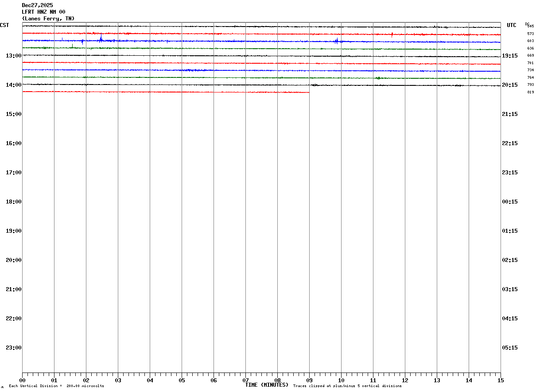Select the 17:00 CST time label

tap(14, 173)
